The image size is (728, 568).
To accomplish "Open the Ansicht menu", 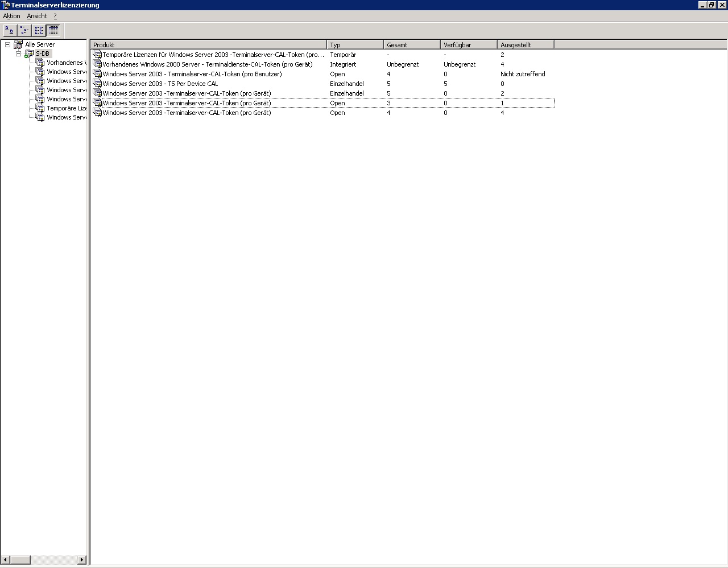I will pyautogui.click(x=37, y=16).
